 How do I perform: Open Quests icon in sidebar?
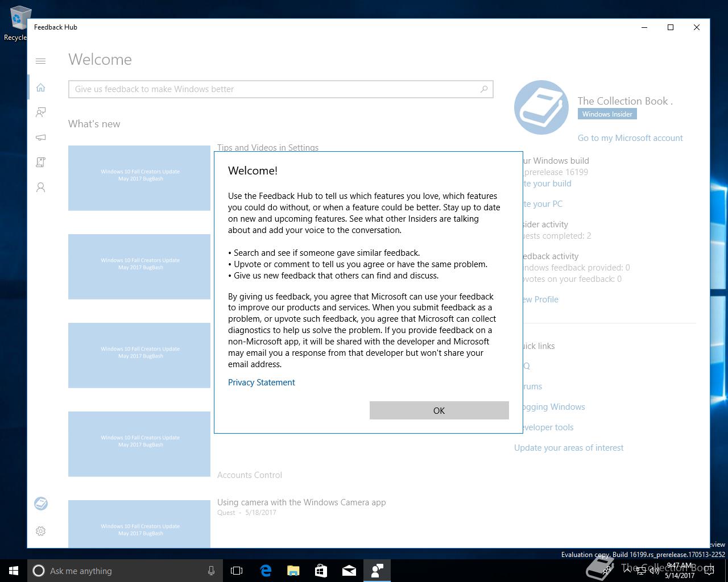tap(40, 163)
